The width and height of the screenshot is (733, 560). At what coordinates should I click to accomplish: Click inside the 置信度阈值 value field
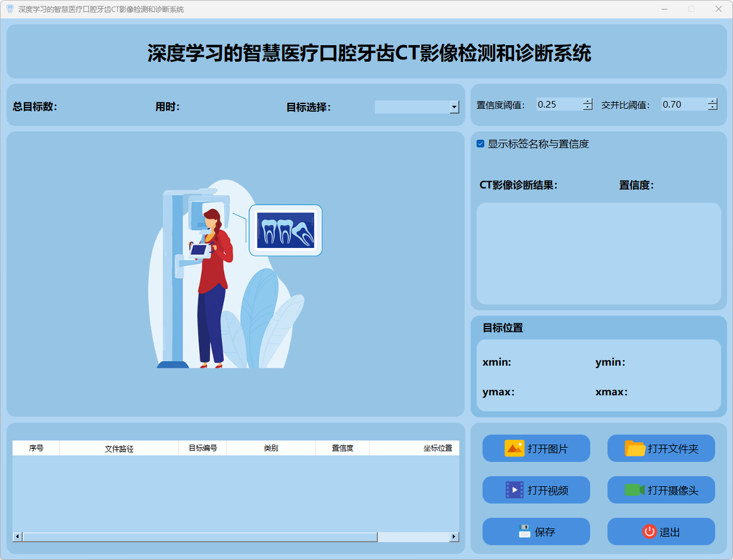558,105
